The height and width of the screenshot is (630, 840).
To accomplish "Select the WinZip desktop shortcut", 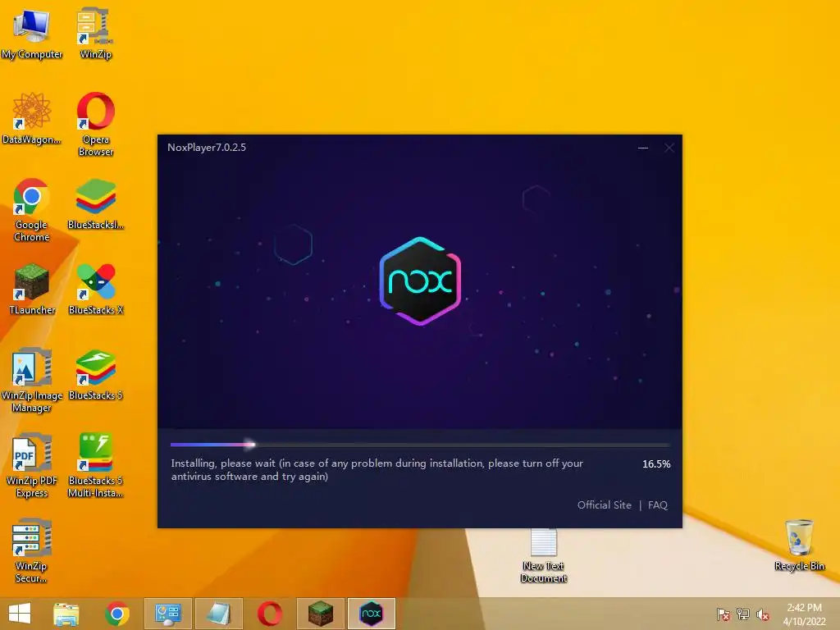I will click(x=95, y=34).
